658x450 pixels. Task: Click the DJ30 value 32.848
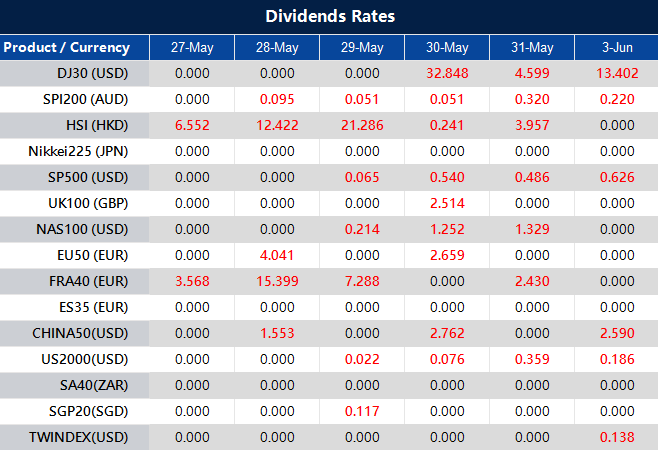(447, 73)
